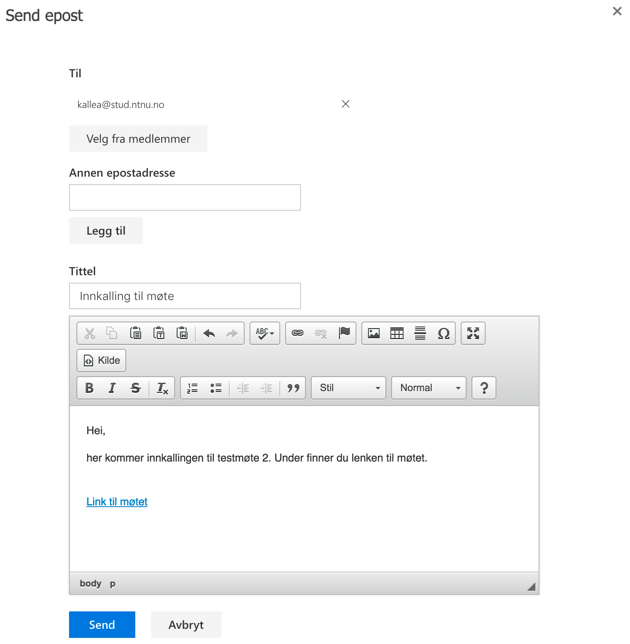
Task: Click the Cut scissors icon
Action: click(90, 333)
